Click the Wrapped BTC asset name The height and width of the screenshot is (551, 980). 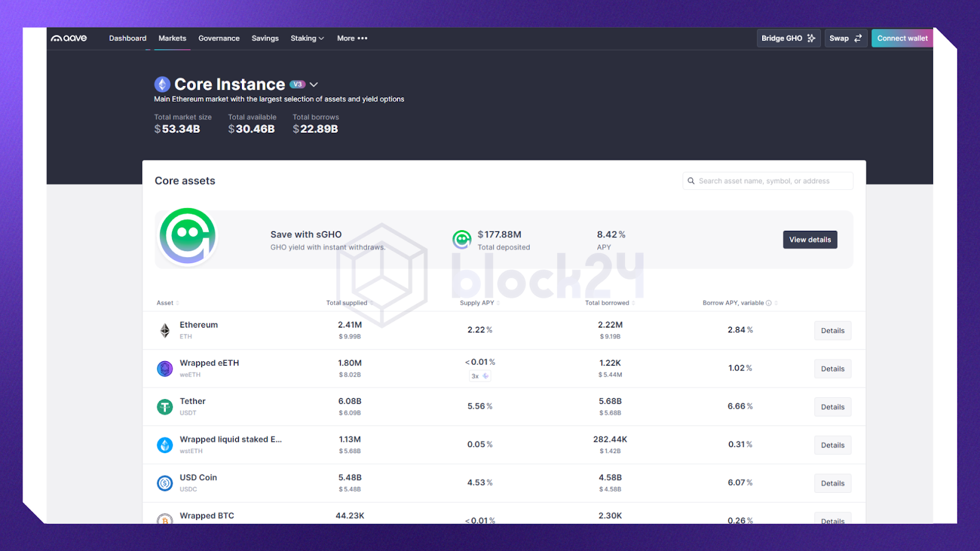[x=207, y=515]
